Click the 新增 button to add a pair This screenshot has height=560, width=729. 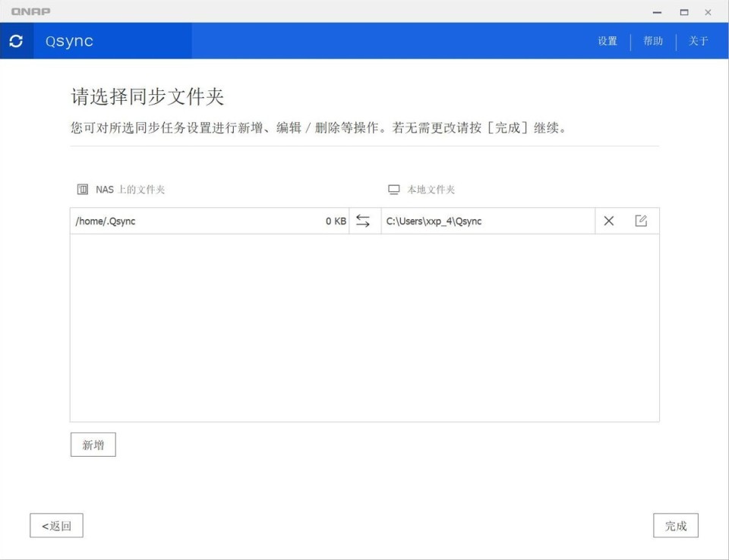93,444
